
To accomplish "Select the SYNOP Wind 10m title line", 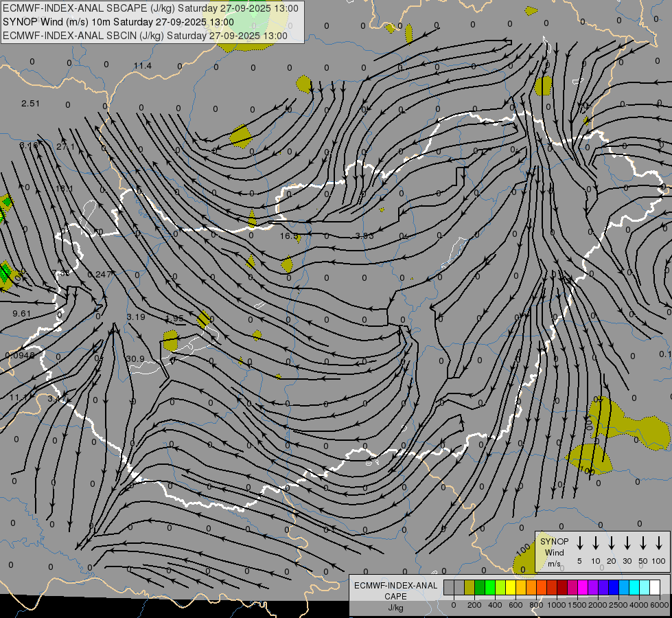I will tap(124, 22).
